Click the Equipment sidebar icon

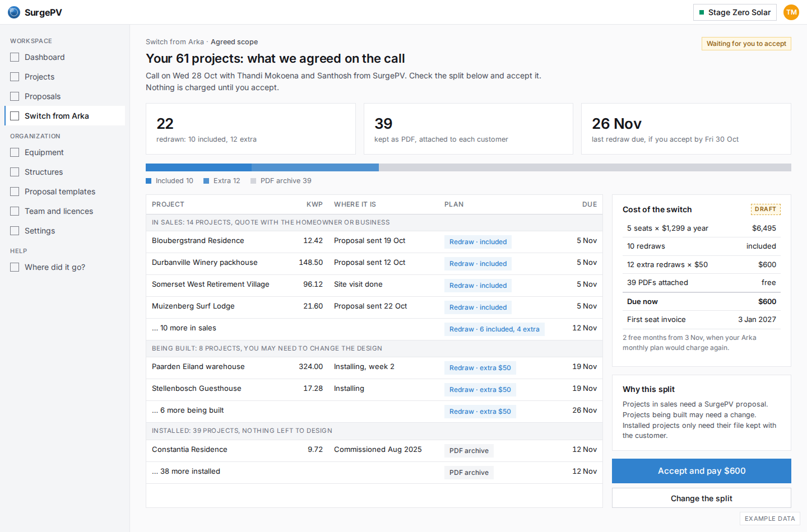(15, 152)
